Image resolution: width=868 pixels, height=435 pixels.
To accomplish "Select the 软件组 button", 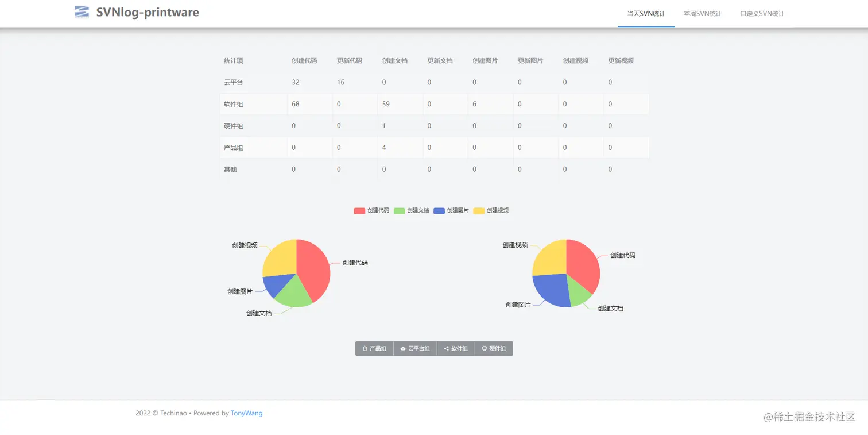I will tap(456, 349).
